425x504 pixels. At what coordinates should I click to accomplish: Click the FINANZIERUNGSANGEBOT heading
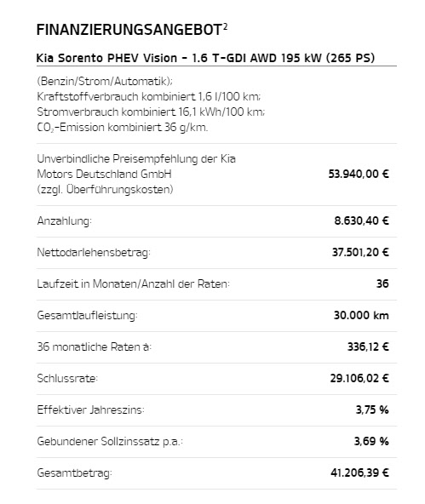coord(129,30)
